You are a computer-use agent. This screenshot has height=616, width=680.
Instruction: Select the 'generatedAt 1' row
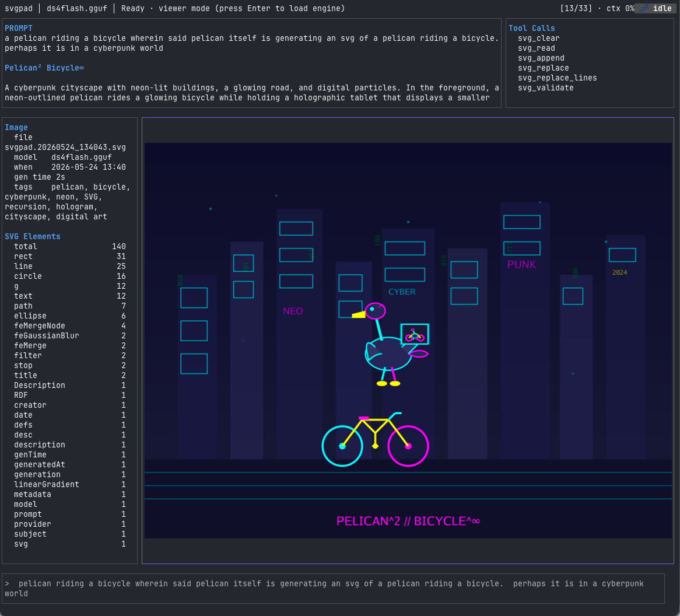point(70,464)
